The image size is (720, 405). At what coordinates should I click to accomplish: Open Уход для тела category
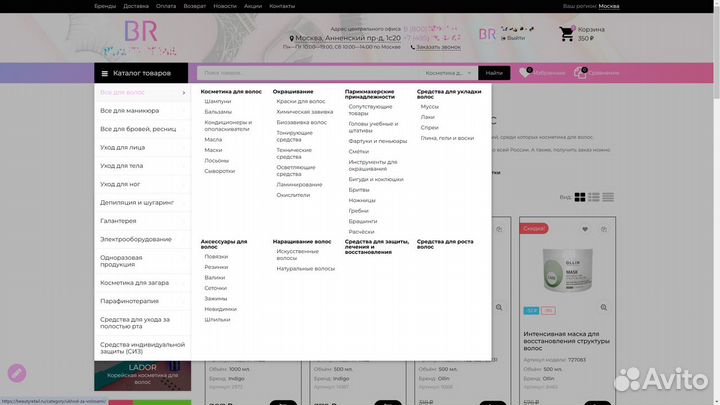point(142,166)
